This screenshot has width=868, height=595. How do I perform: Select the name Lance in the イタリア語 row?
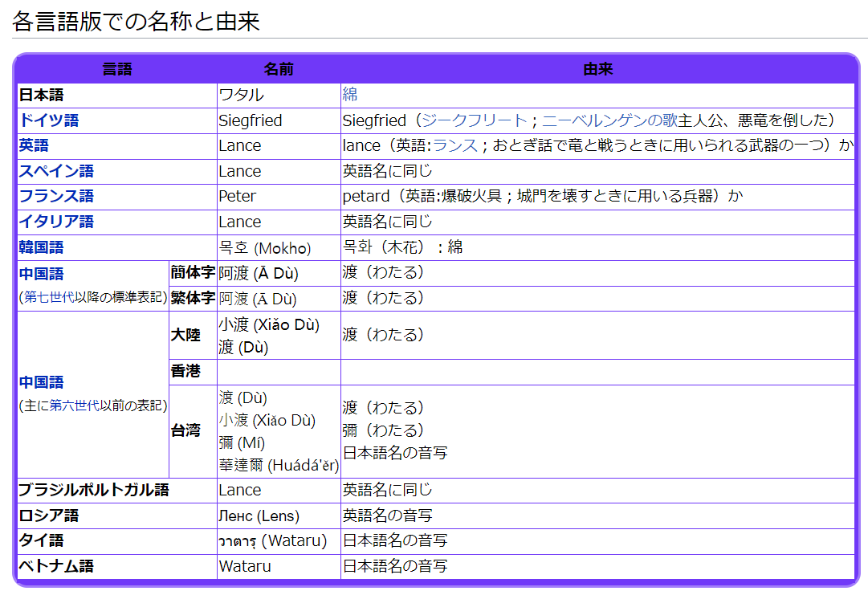[x=240, y=222]
